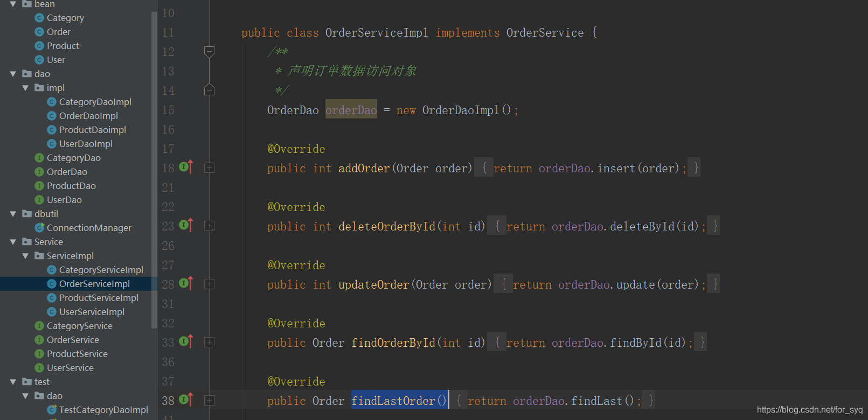The height and width of the screenshot is (420, 868).
Task: Click the updateOrder method name
Action: 374,285
